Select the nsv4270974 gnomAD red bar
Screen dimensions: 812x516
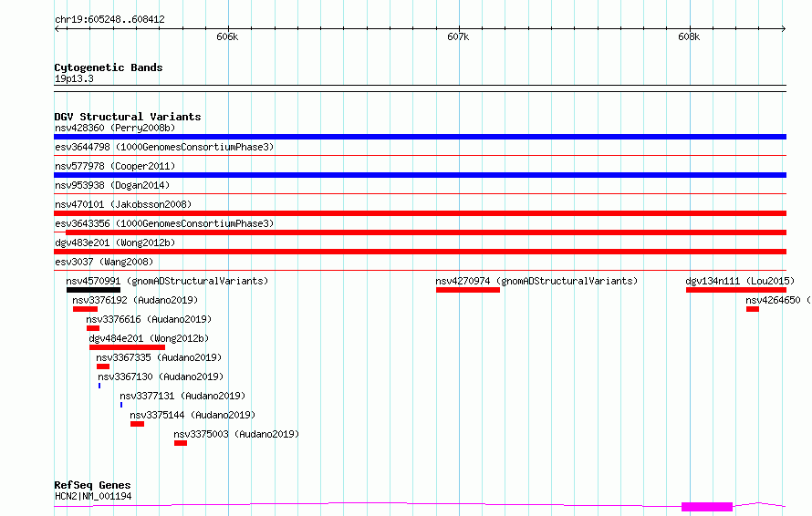[468, 290]
